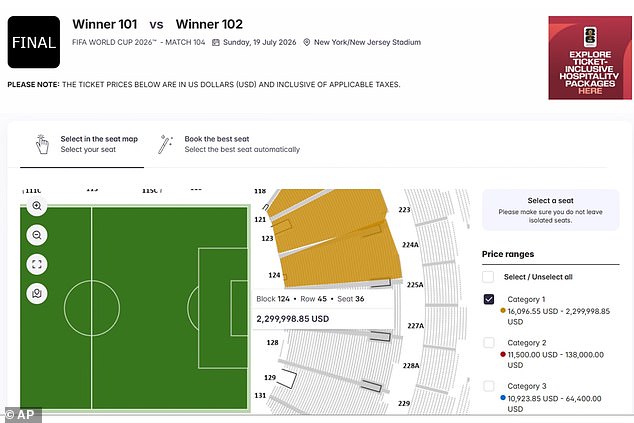Viewport: 634px width, 423px height.
Task: Click the hand pointer seat-select icon
Action: click(x=41, y=144)
